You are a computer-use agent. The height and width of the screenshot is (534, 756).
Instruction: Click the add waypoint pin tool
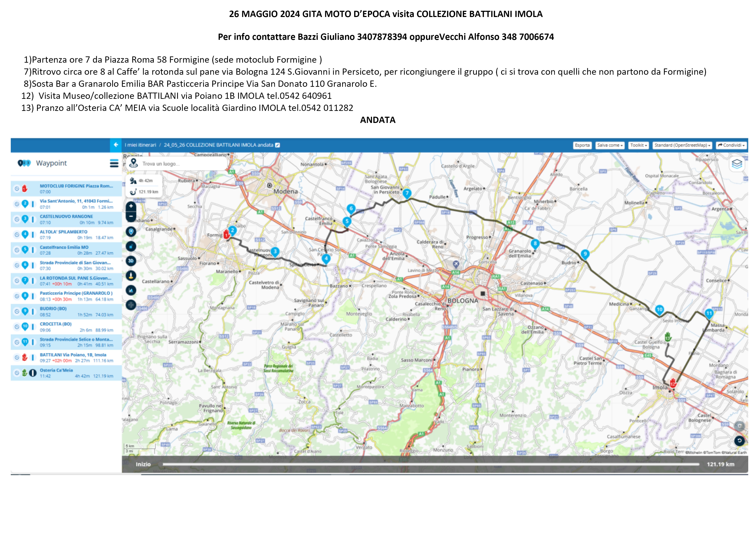[131, 232]
